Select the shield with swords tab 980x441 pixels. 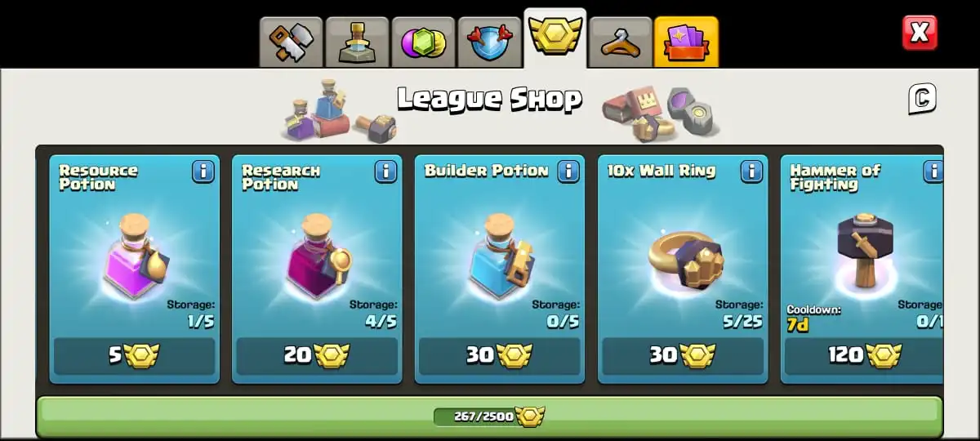pyautogui.click(x=489, y=42)
